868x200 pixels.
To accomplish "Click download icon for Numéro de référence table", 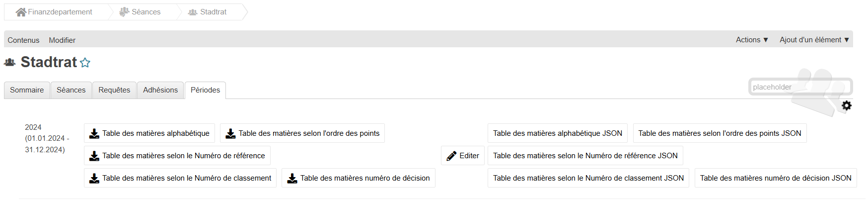I will tap(94, 156).
